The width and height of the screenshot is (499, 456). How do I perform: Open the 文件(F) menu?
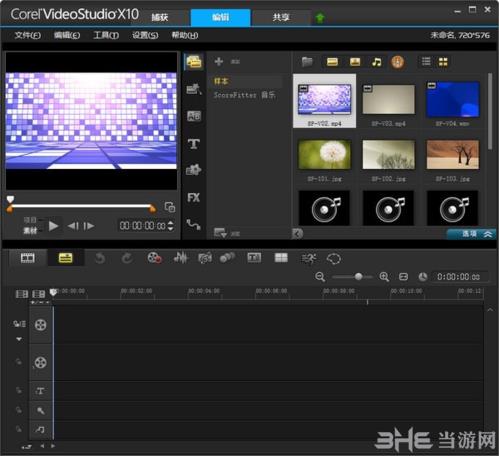click(x=27, y=35)
